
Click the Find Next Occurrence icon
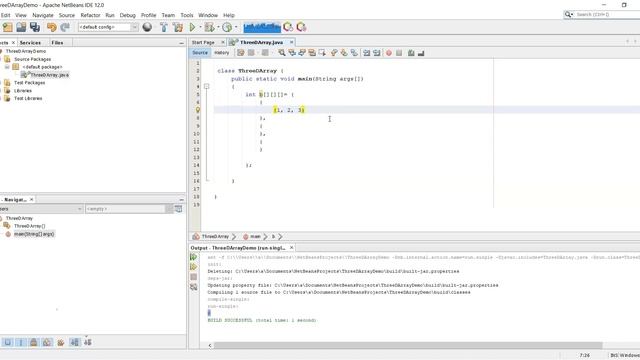[302, 53]
